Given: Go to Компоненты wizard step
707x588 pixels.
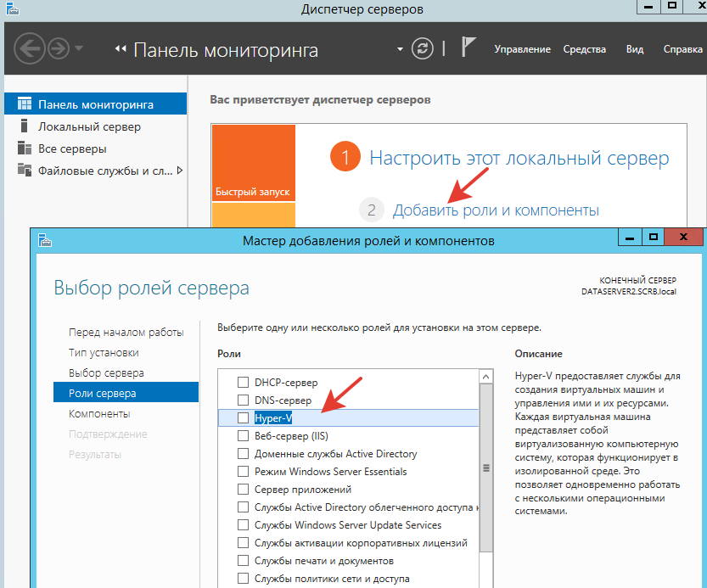Looking at the screenshot, I should 99,413.
